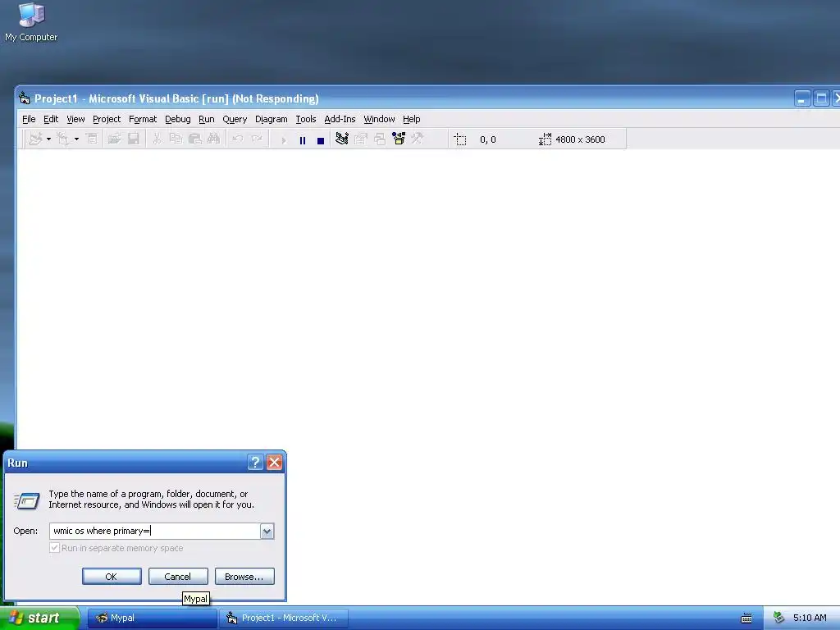Click the Run dialog program icon

[x=27, y=501]
